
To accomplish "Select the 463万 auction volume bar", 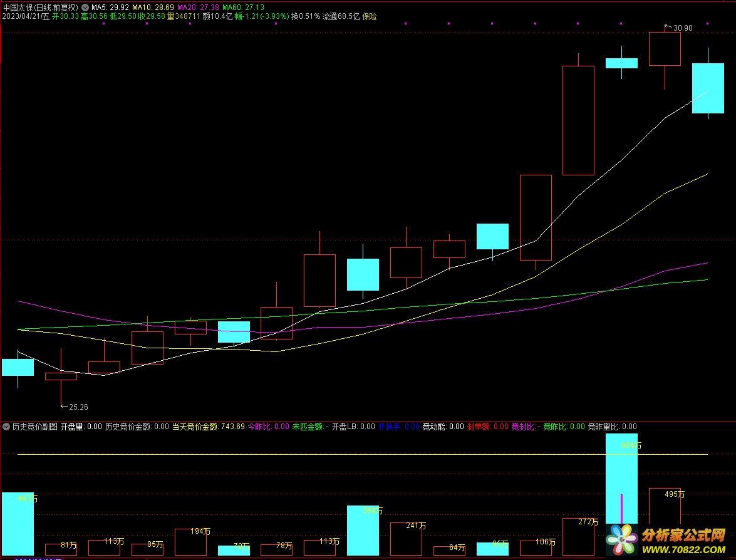I will [x=18, y=524].
